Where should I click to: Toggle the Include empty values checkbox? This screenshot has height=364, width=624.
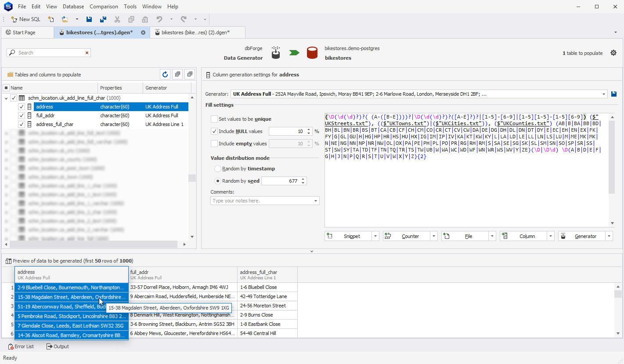214,144
